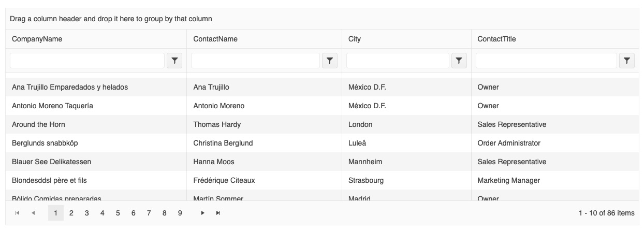
Task: Open the ContactTitle filter funnel button
Action: pos(627,61)
